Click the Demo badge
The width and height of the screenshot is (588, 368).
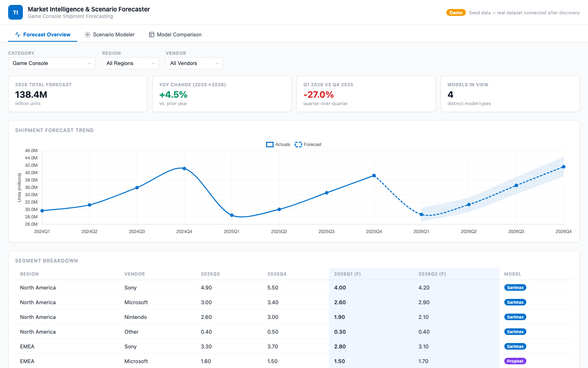pyautogui.click(x=456, y=13)
